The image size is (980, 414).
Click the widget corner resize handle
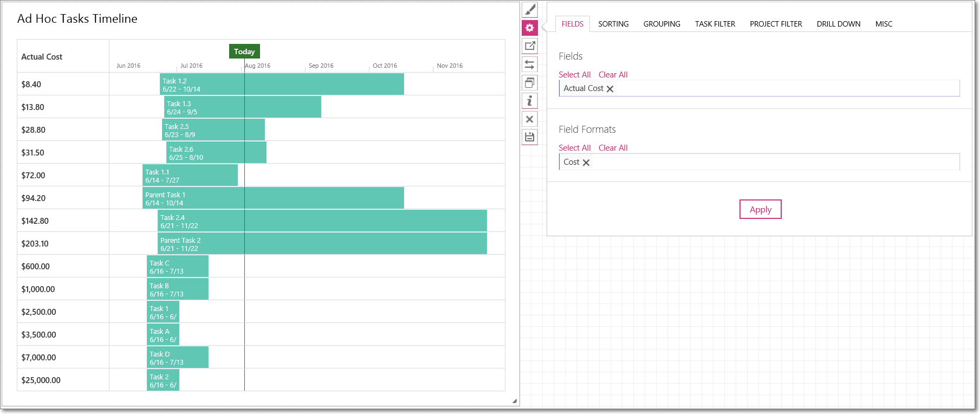pos(515,401)
